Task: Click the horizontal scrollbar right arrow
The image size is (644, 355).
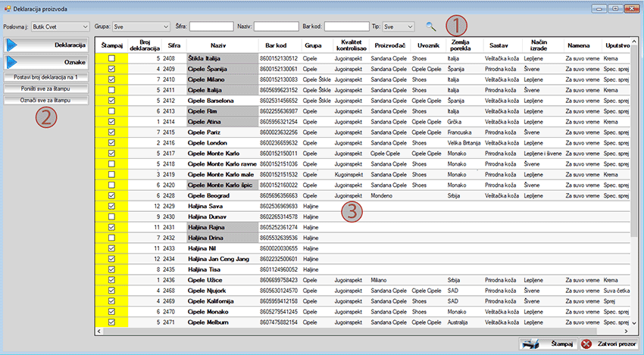Action: [626, 332]
